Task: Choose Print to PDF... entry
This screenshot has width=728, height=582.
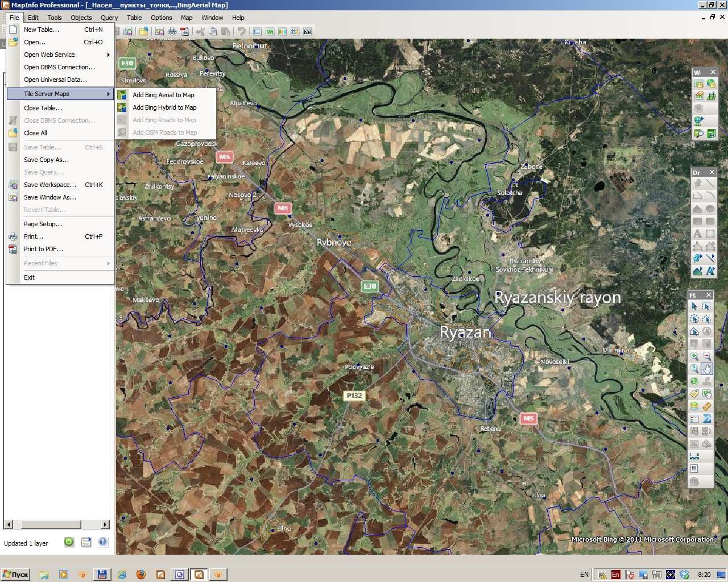Action: tap(60, 249)
